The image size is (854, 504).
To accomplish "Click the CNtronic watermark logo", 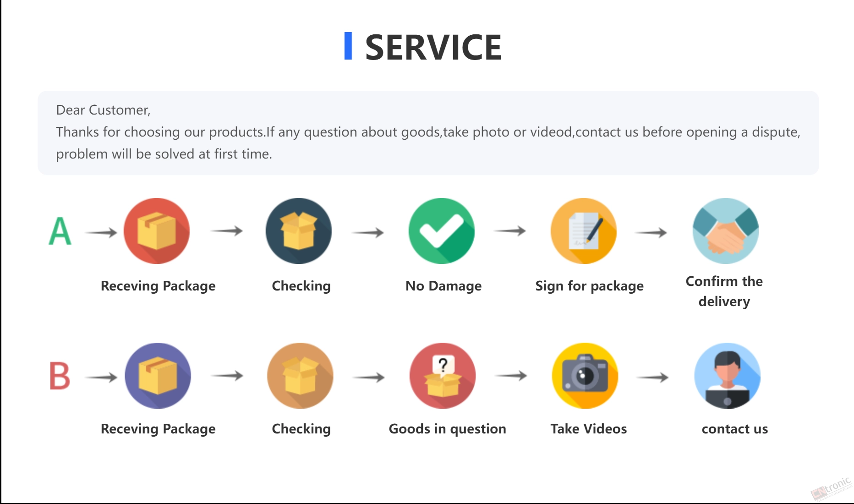I will [832, 488].
